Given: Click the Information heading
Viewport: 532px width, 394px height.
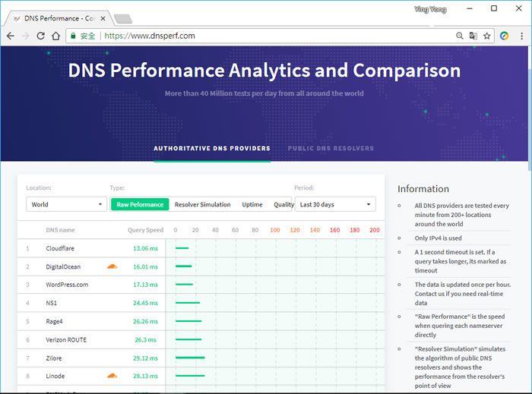Looking at the screenshot, I should click(423, 189).
